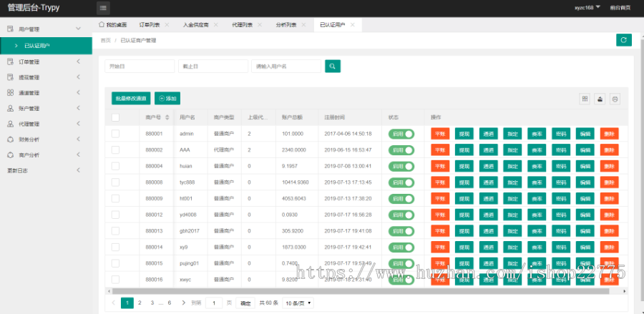Check the row checkbox for merchant 880002
644x314 pixels.
click(x=115, y=149)
